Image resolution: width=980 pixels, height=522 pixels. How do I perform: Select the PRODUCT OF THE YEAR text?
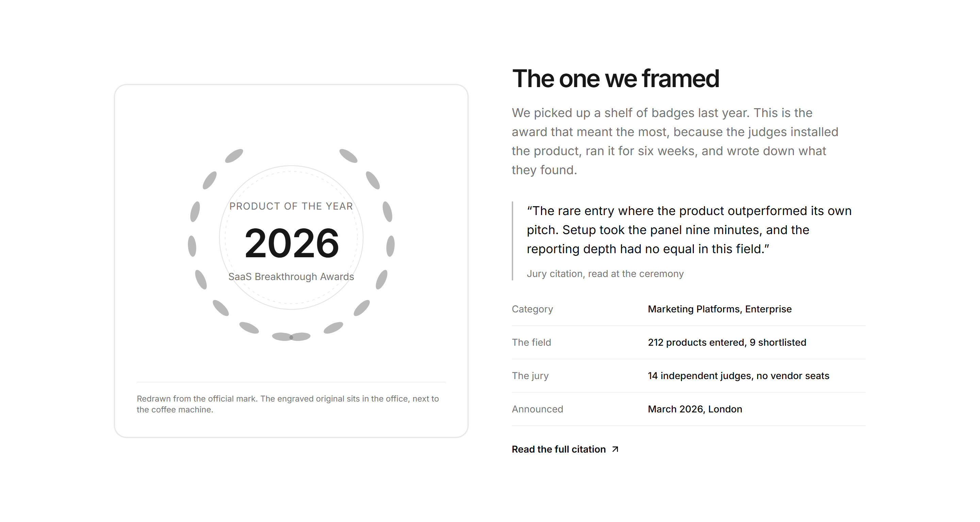[291, 206]
